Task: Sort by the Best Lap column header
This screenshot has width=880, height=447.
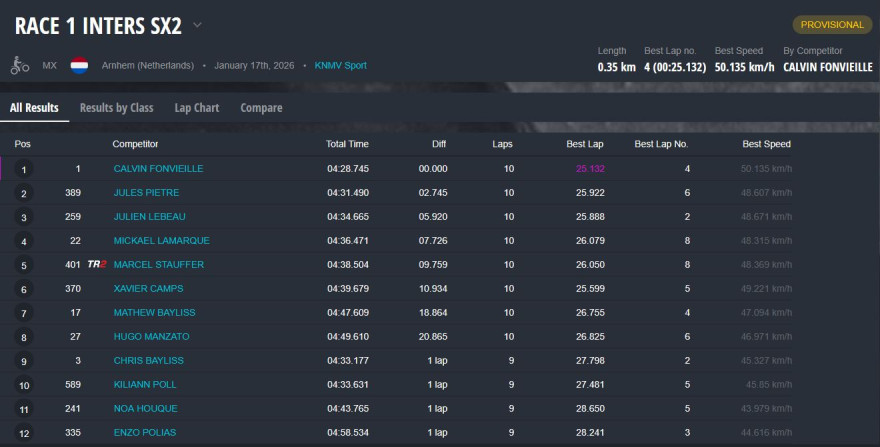Action: click(x=584, y=144)
